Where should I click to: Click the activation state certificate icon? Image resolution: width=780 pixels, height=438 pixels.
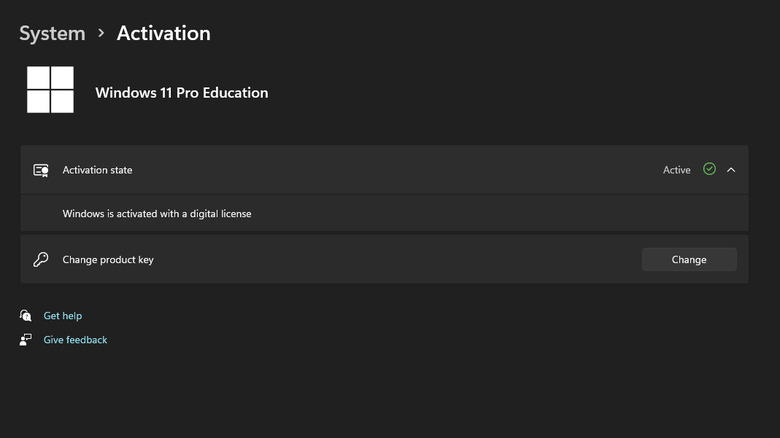click(41, 170)
